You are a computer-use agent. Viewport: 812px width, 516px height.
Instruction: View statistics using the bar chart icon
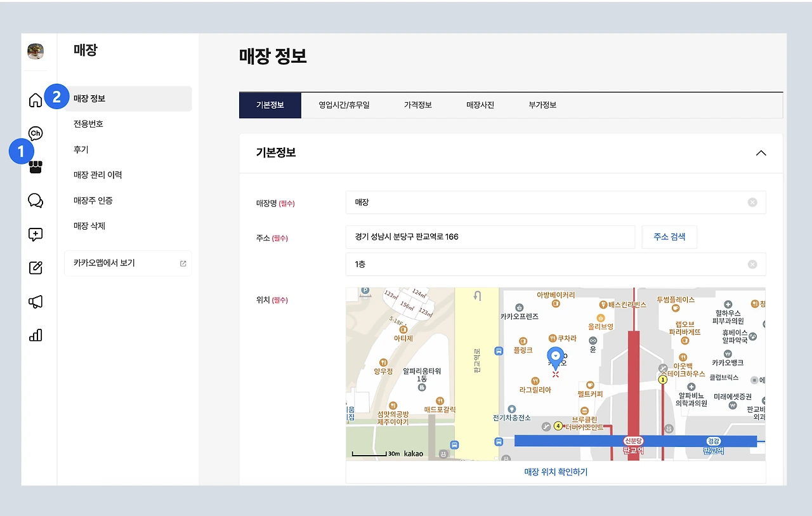36,335
